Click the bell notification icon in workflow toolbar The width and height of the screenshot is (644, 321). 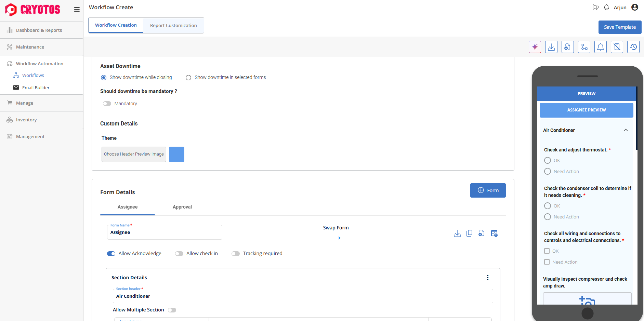(x=600, y=47)
